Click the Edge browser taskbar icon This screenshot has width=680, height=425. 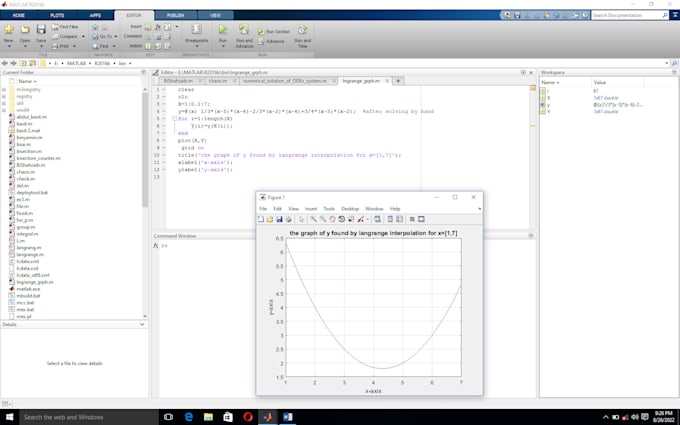189,417
